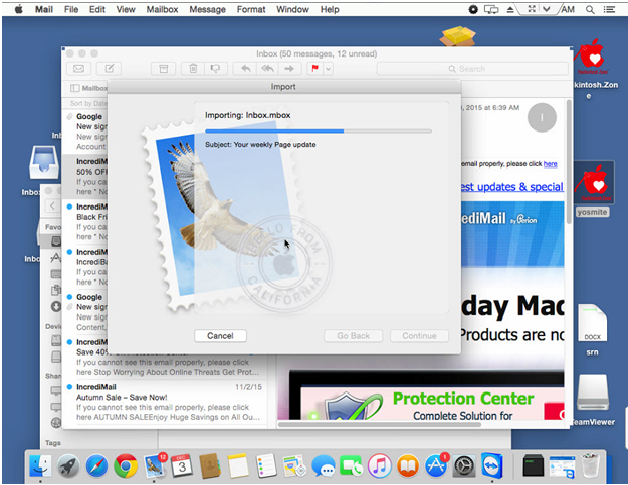
Task: Click the Forward arrow icon
Action: 289,69
